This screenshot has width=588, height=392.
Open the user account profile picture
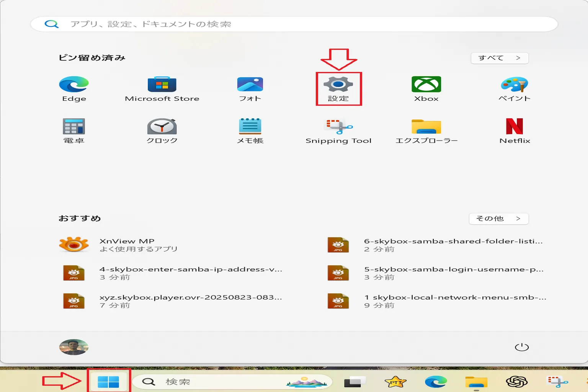(x=74, y=347)
